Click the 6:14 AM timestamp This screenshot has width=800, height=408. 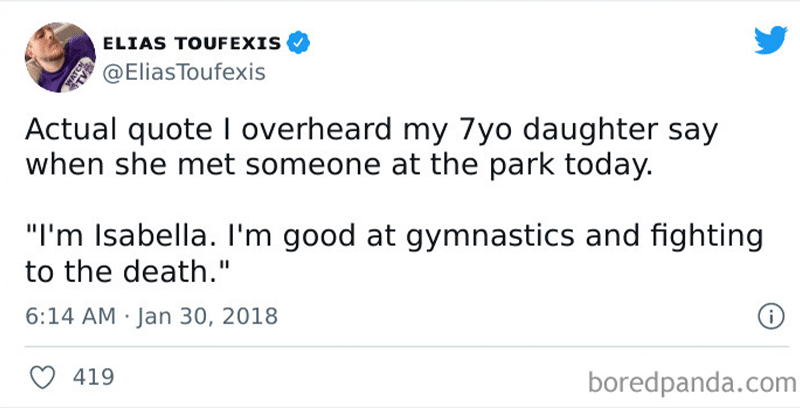(x=70, y=316)
